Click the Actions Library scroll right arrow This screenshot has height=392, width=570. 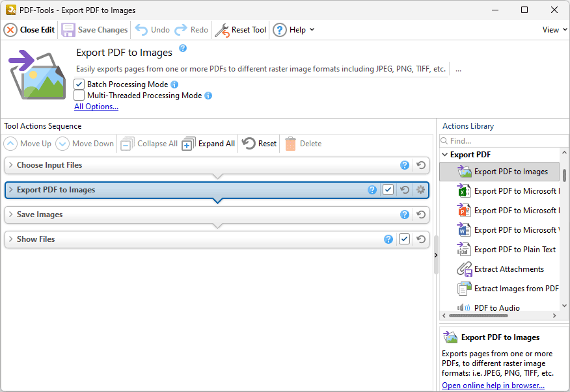pos(554,316)
